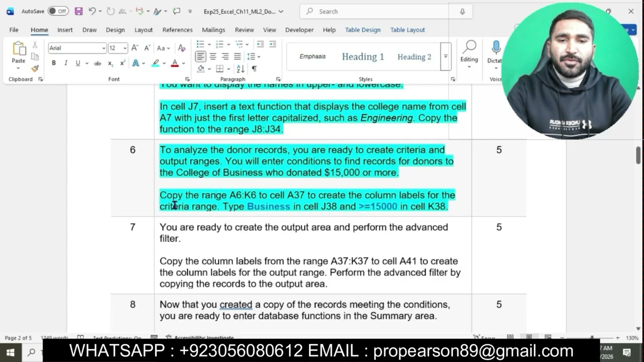Go to the Mailings tab
Viewport: 644px width, 362px height.
(x=213, y=30)
